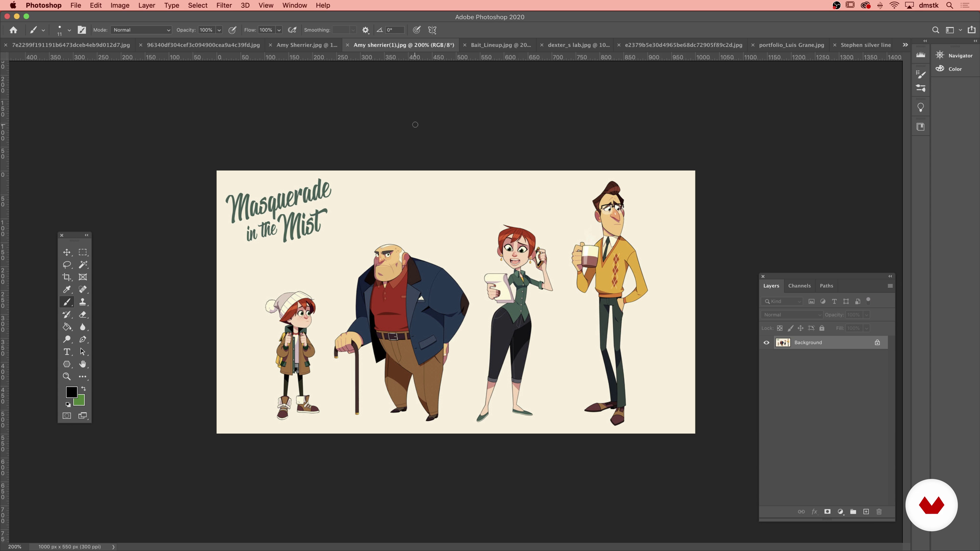Select the Eyedropper tool
Viewport: 980px width, 551px height.
pyautogui.click(x=67, y=289)
